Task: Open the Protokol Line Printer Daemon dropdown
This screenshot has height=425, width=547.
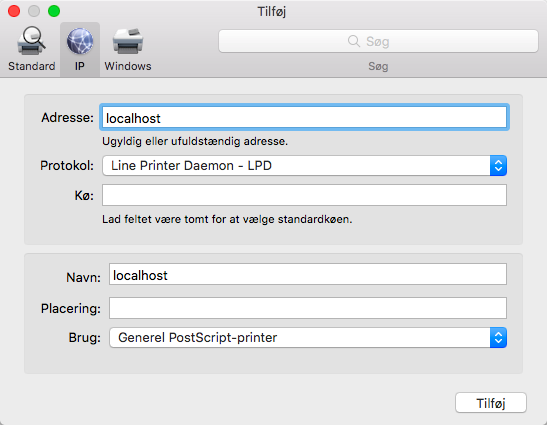Action: pyautogui.click(x=304, y=165)
